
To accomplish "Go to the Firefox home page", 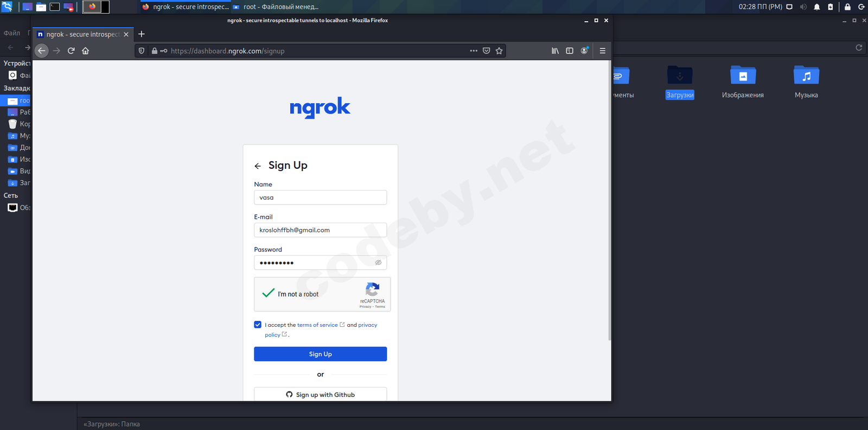I will click(85, 50).
